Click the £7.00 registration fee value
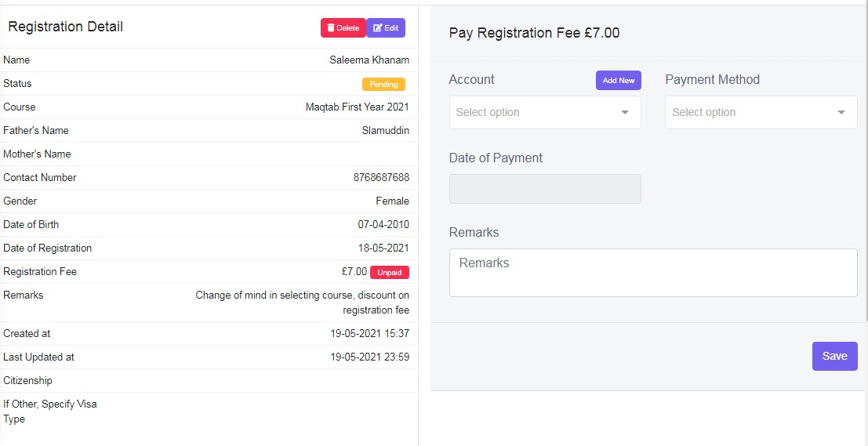This screenshot has height=446, width=868. click(354, 272)
